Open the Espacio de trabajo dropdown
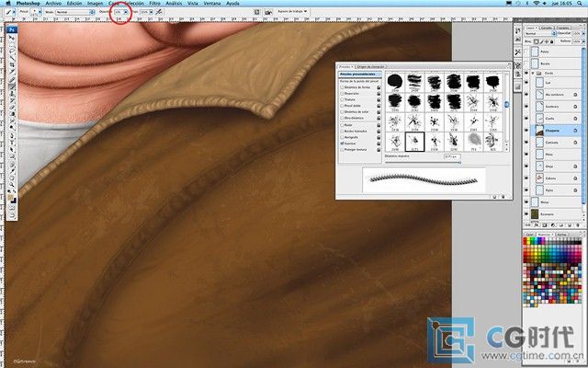 click(292, 12)
